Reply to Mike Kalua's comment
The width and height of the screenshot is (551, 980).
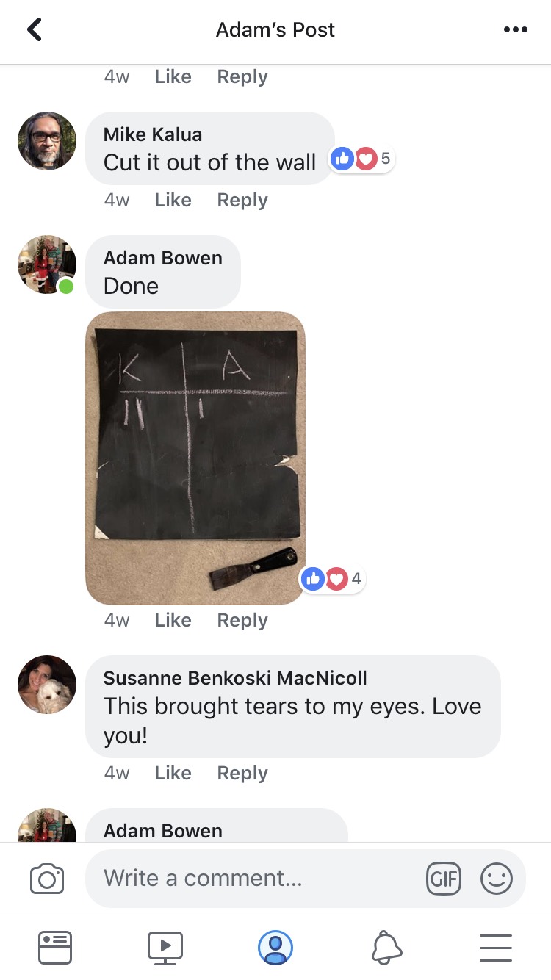point(242,200)
